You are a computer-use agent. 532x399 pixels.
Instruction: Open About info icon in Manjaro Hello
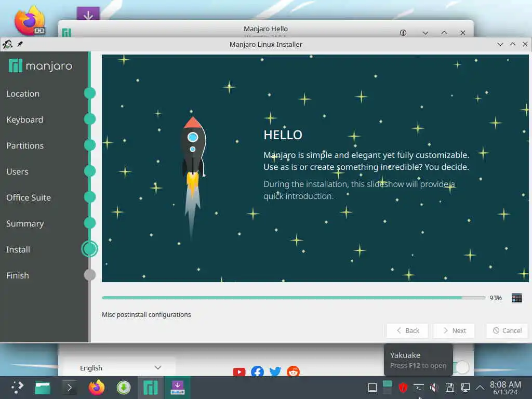pos(403,33)
